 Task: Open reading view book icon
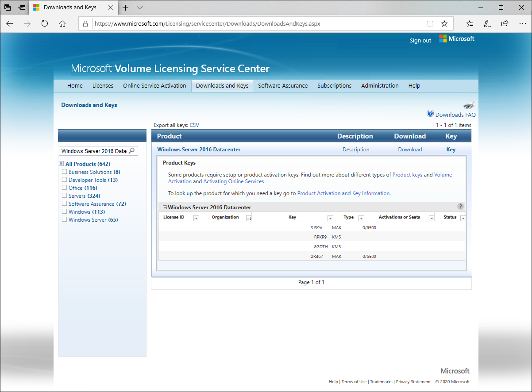(x=430, y=24)
